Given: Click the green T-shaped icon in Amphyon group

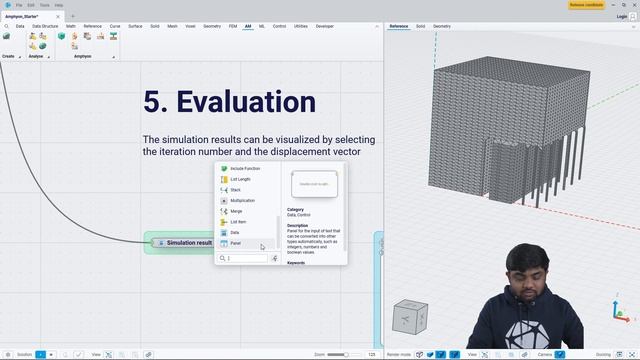Looking at the screenshot, I should [113, 36].
